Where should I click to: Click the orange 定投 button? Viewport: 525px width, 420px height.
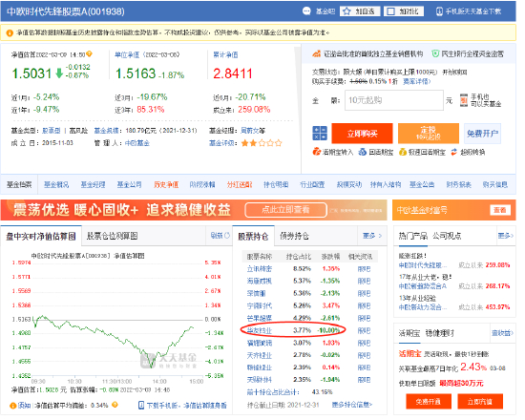tap(429, 134)
